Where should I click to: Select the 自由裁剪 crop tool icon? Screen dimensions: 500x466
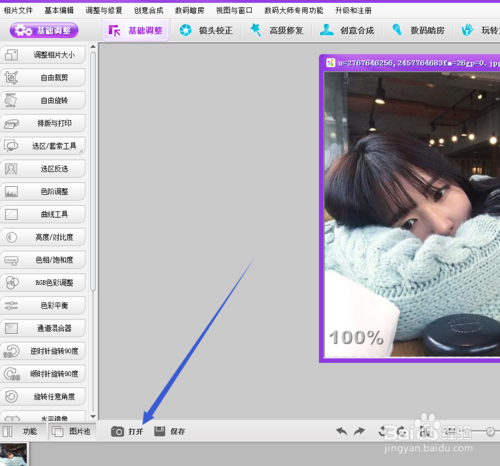click(x=11, y=77)
